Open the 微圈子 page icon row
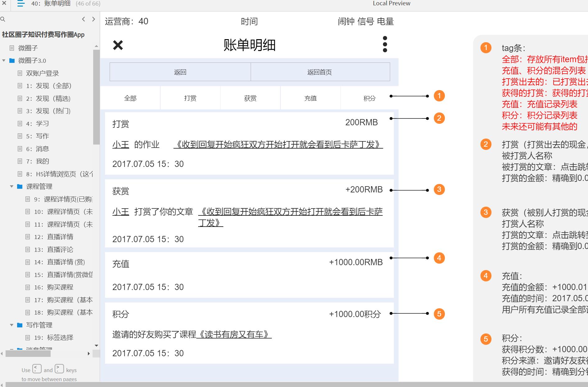 28,48
